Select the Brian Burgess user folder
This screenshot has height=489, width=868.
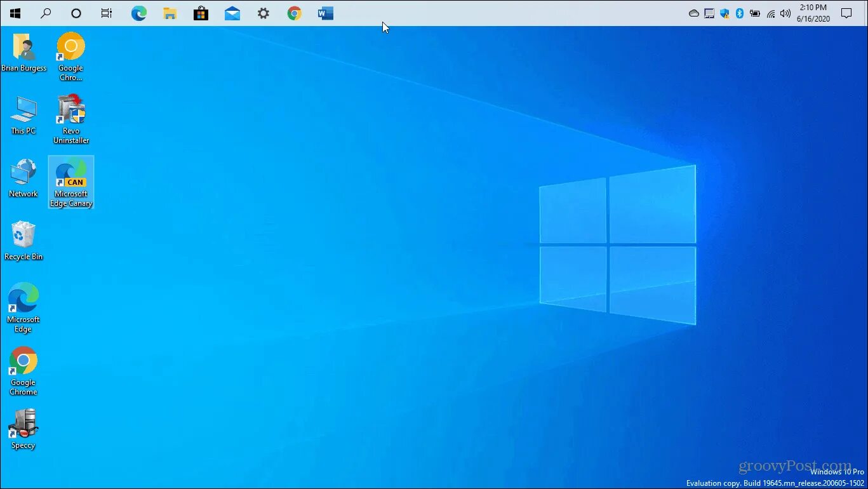tap(23, 53)
